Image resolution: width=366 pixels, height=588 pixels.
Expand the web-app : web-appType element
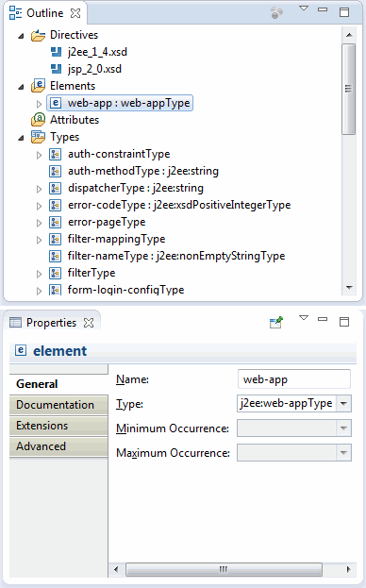[x=39, y=104]
